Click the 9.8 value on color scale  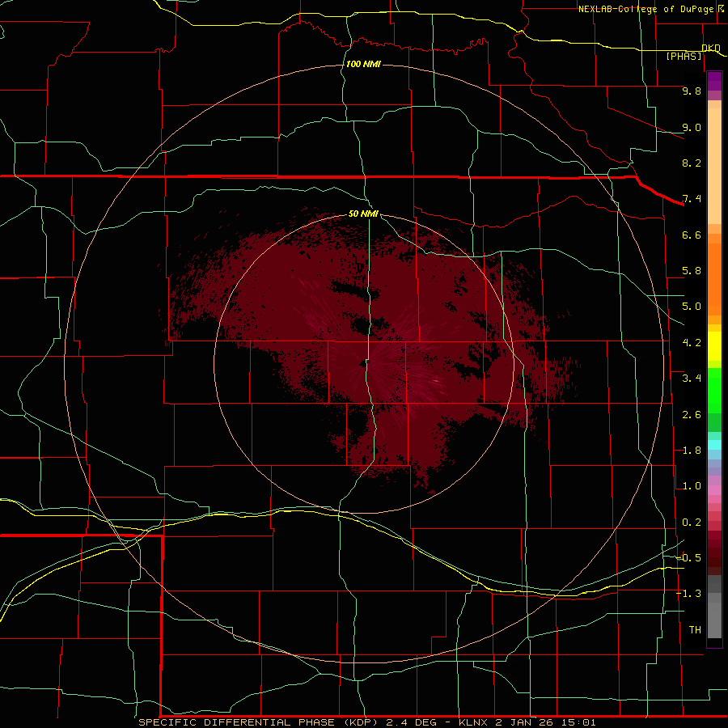[692, 91]
